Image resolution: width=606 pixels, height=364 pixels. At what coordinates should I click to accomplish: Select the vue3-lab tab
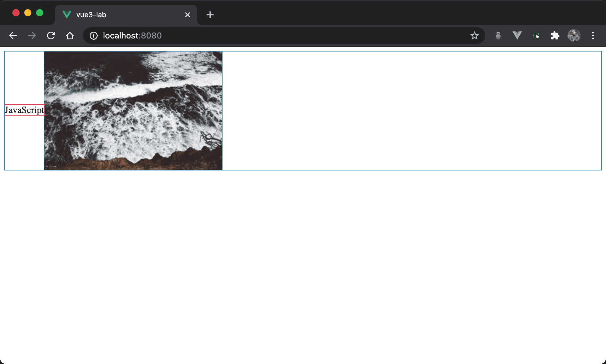point(118,15)
